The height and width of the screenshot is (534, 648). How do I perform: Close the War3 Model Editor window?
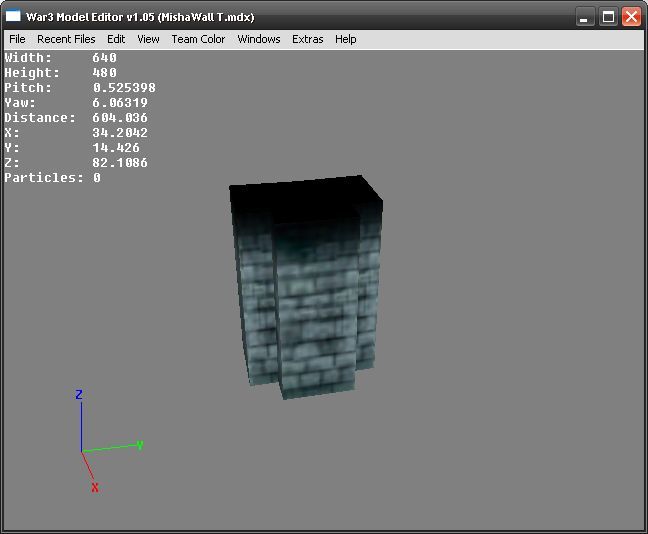[x=631, y=17]
